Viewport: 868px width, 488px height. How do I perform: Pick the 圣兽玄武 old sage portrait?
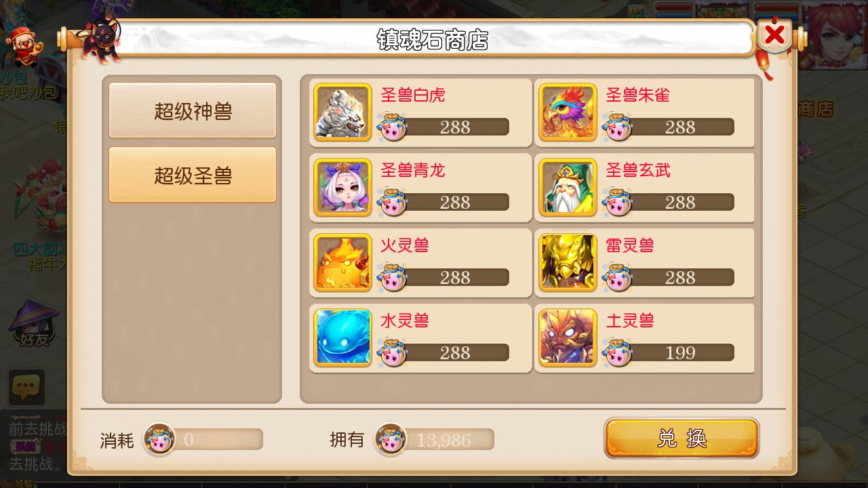point(568,188)
